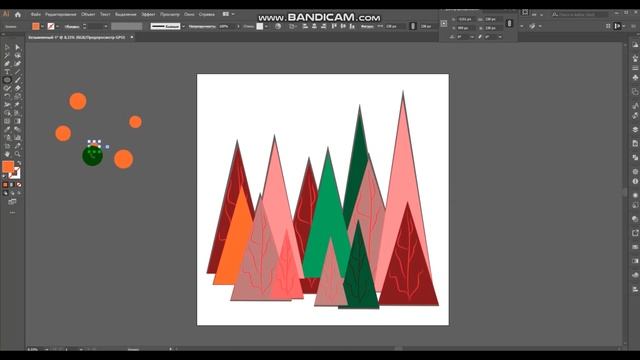640x360 pixels.
Task: Select the Artboard tool
Action: (x=7, y=146)
